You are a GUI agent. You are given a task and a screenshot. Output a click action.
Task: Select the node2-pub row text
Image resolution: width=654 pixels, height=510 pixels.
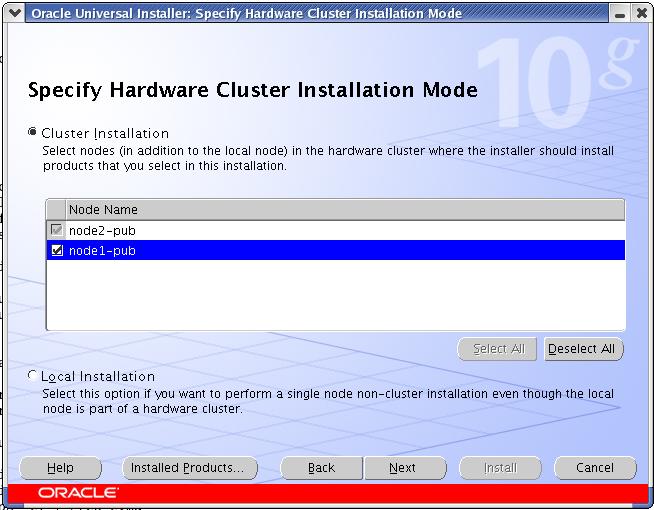pyautogui.click(x=102, y=231)
